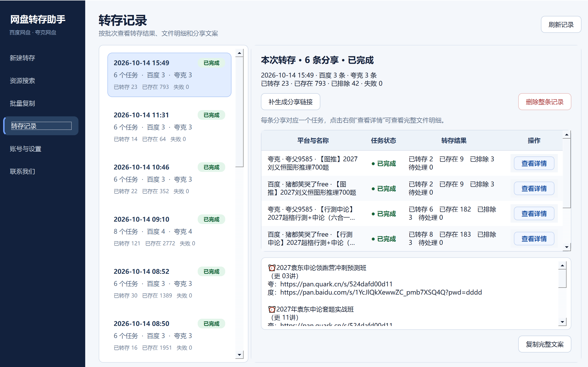The image size is (588, 367).
Task: View details for 百度 超格行测+申论 row
Action: tap(534, 239)
